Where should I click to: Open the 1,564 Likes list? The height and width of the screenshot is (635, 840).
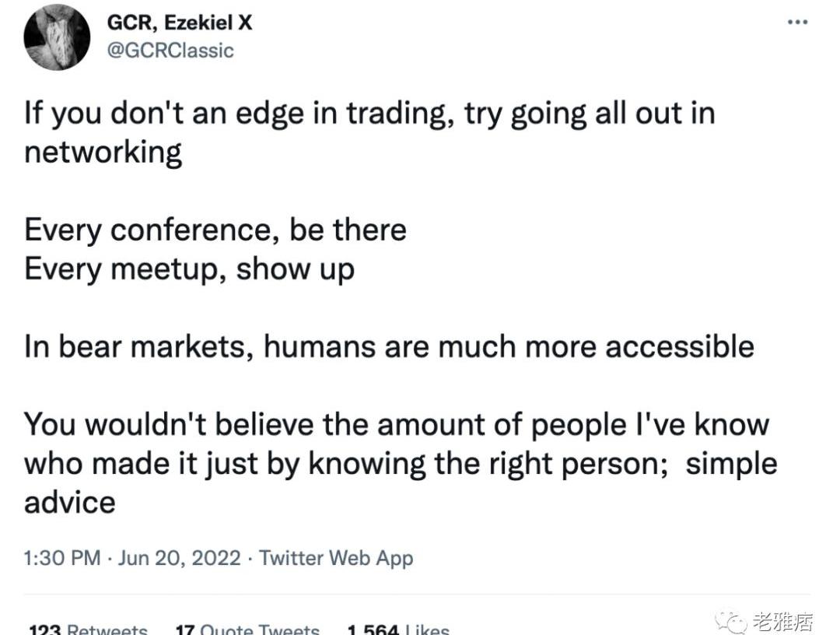pyautogui.click(x=398, y=629)
